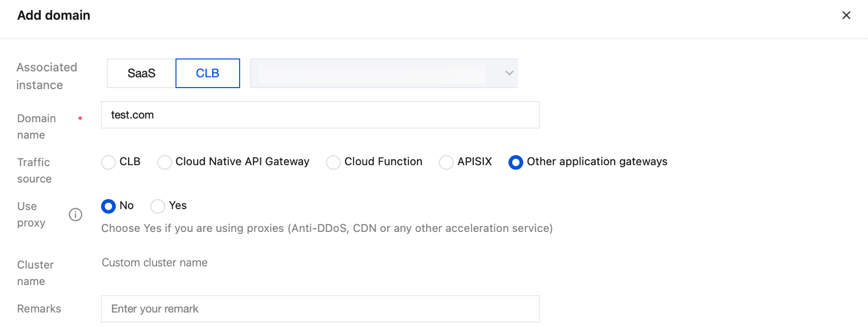
Task: Choose Cloud Native API Gateway radio option
Action: tap(165, 162)
